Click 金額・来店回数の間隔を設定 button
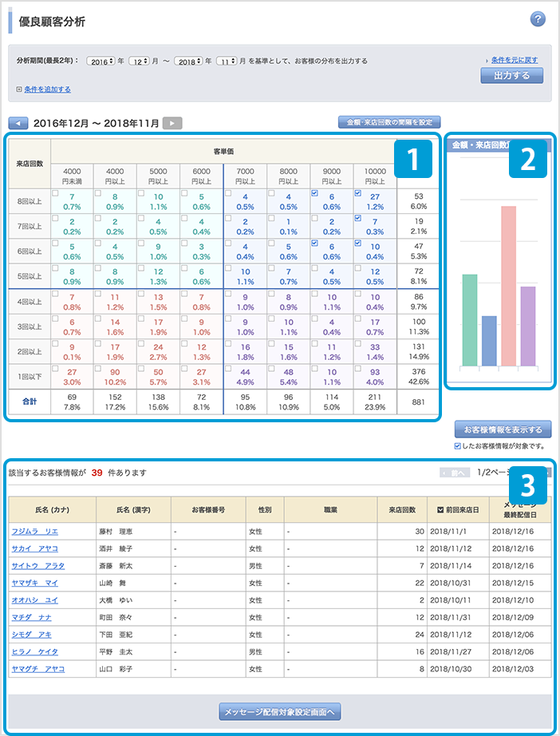Screen dimensions: 560x736 tap(388, 122)
